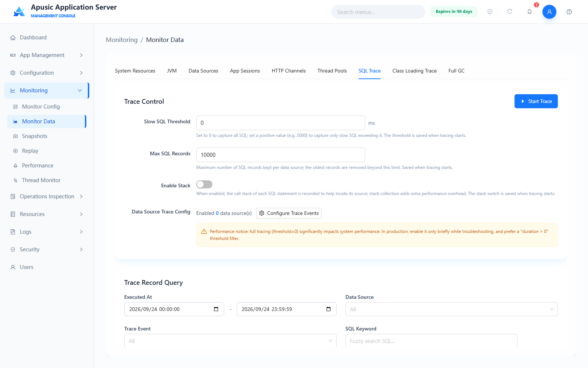Click the Snapshots camera icon
Viewport: 588px width, 368px height.
click(15, 136)
